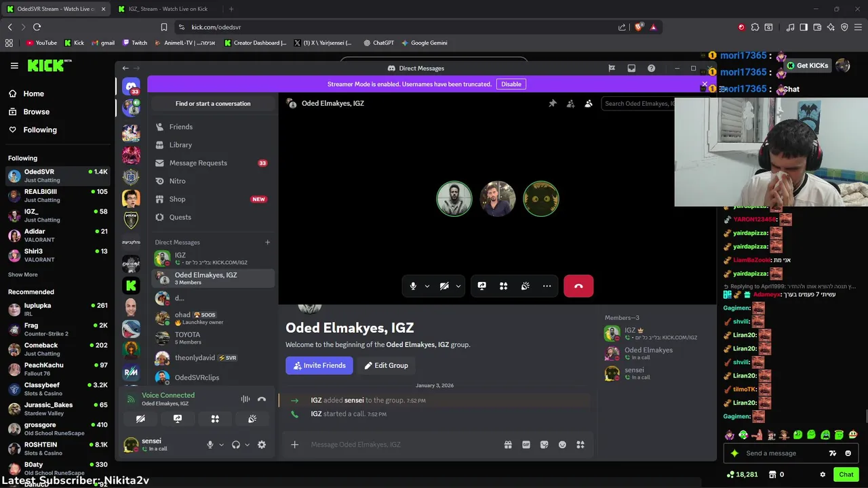Toggle camera in call controls
Viewport: 868px width, 488px height.
pyautogui.click(x=444, y=286)
